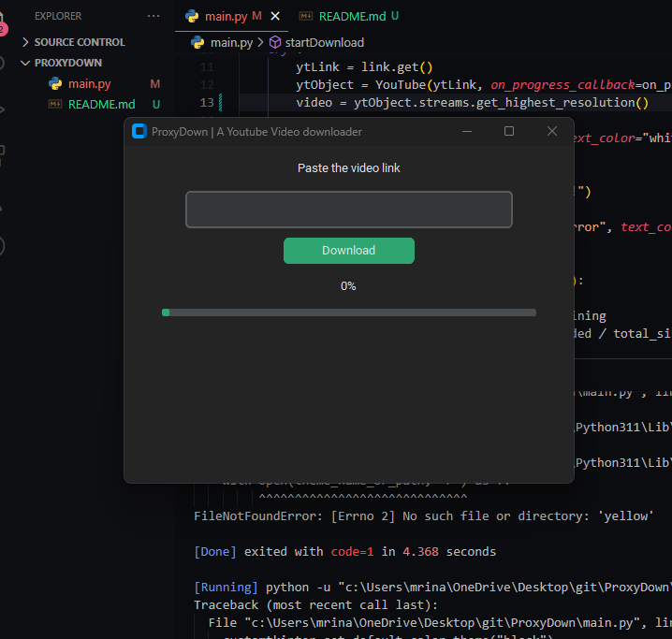Click line number 11 in the gutter

point(207,67)
